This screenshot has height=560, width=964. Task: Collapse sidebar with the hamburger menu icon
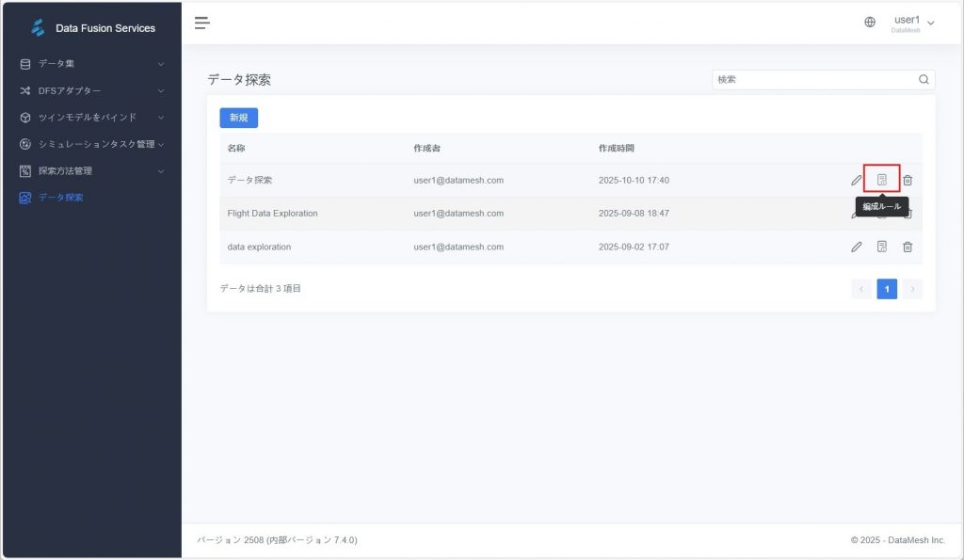[202, 23]
